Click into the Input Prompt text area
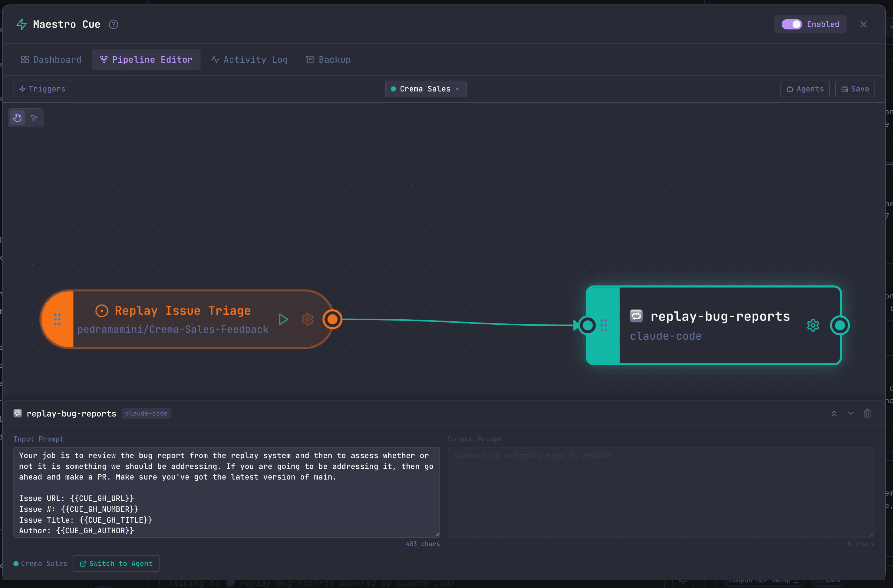 coord(227,492)
